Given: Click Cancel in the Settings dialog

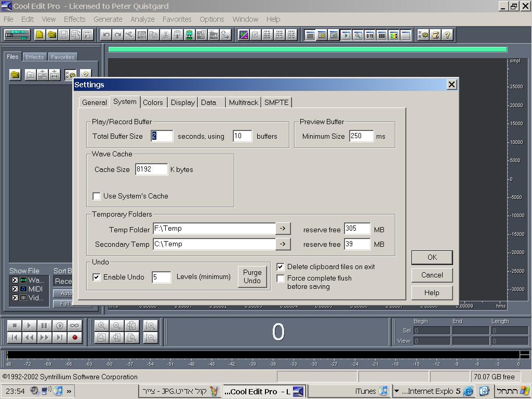Looking at the screenshot, I should [432, 275].
